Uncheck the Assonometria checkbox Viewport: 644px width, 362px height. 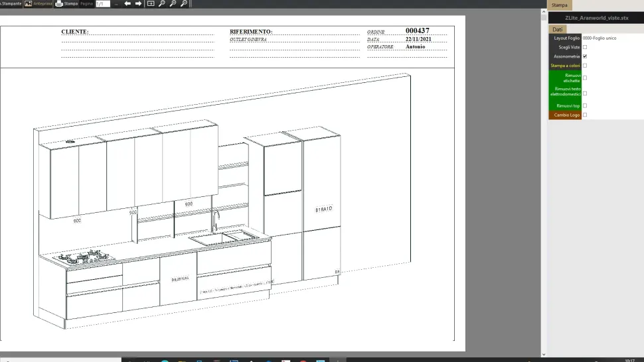[585, 56]
